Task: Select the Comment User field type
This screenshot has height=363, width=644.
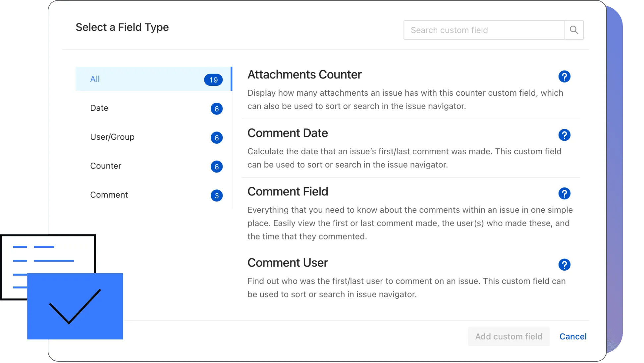Action: 287,263
